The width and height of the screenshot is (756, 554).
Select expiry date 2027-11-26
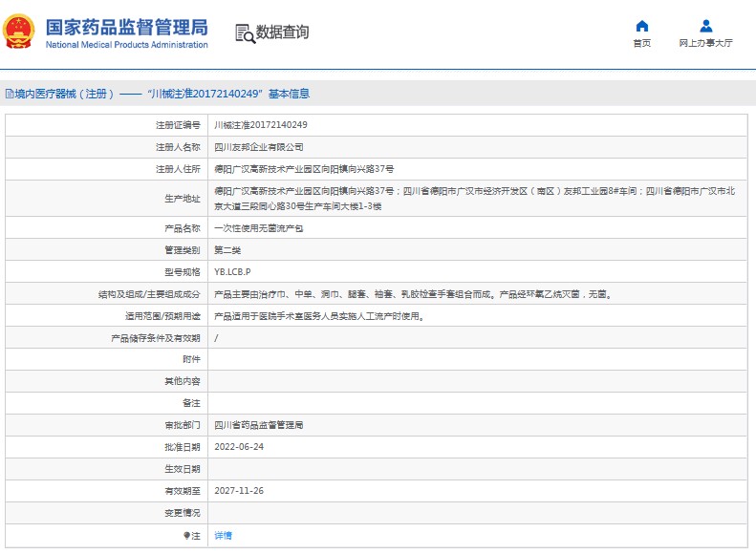coord(239,491)
